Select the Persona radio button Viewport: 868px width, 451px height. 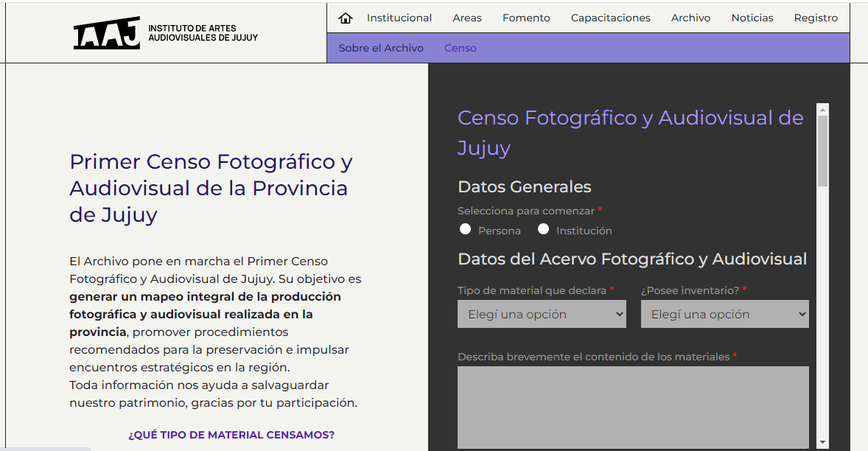pyautogui.click(x=466, y=229)
